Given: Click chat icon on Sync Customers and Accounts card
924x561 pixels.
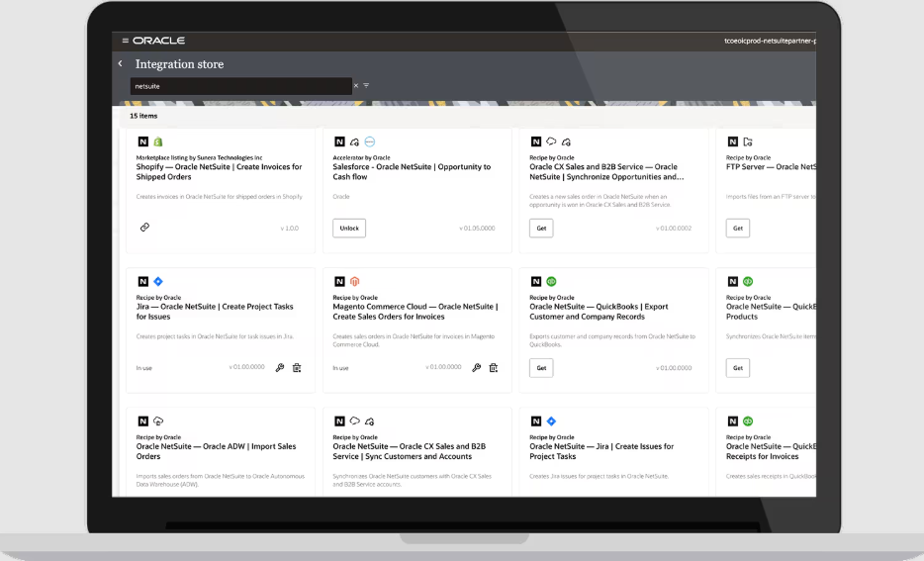Looking at the screenshot, I should pos(354,421).
